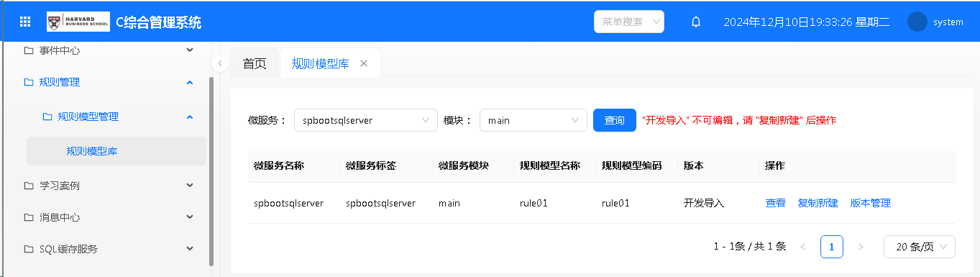
Task: Click the 微服务标签 column header
Action: 371,165
